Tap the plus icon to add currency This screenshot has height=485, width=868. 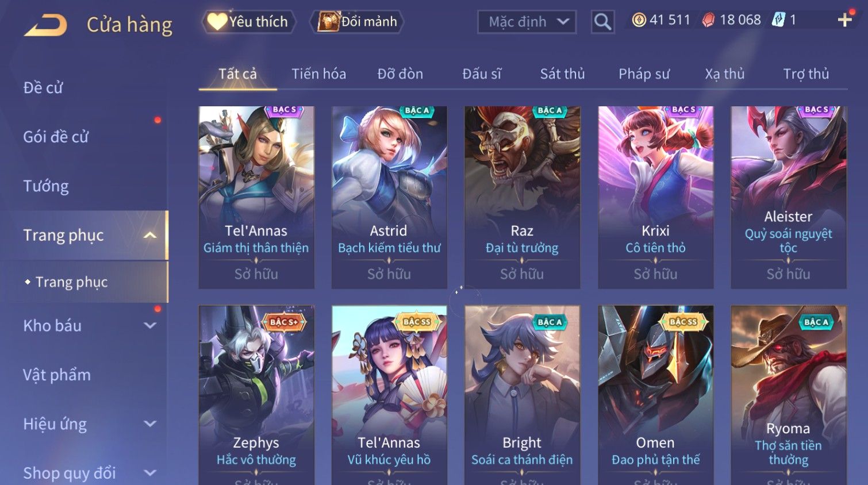844,20
